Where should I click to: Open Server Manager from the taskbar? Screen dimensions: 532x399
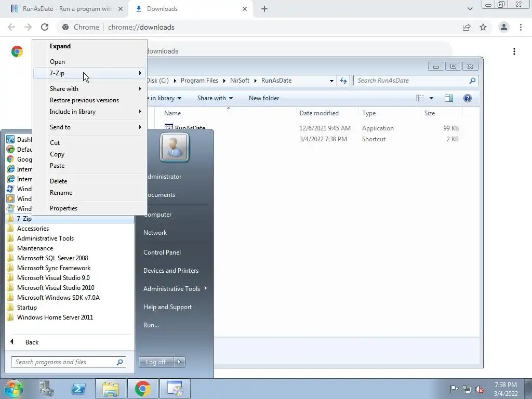coord(46,389)
